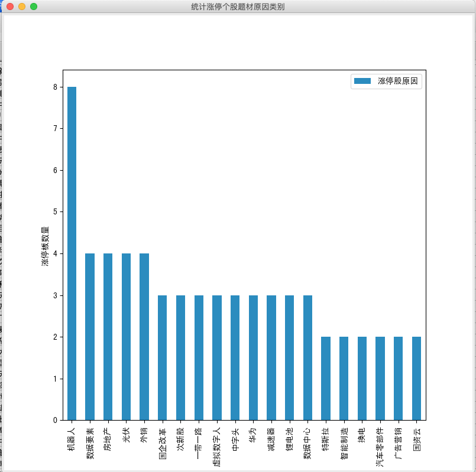Screen dimensions: 476x472
Task: Select the 房地产 bar
Action: point(108,337)
